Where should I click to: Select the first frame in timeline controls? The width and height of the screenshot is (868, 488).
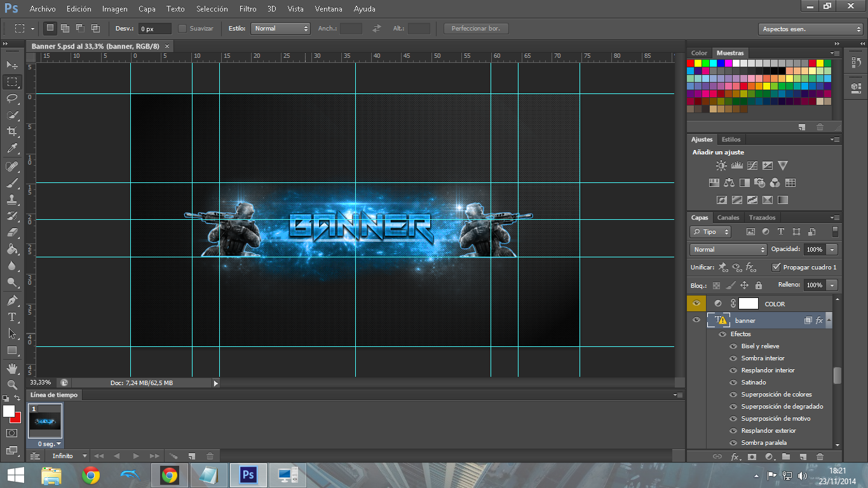pos(98,456)
